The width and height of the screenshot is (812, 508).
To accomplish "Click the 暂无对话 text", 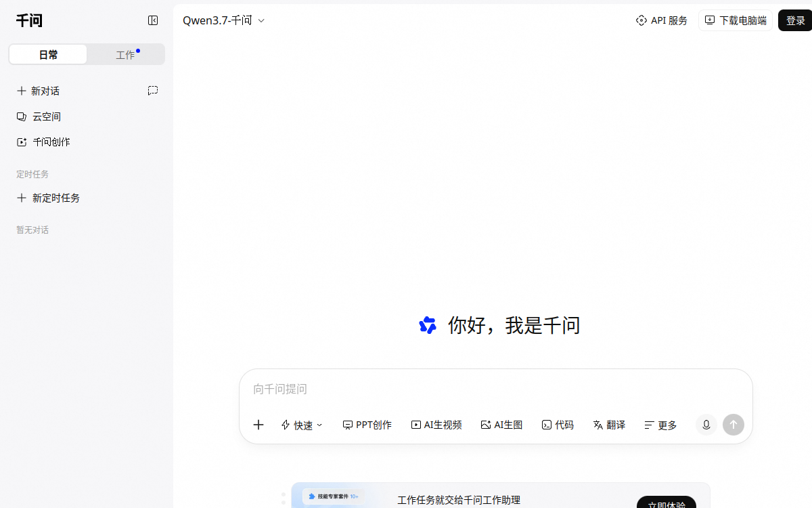I will point(32,230).
